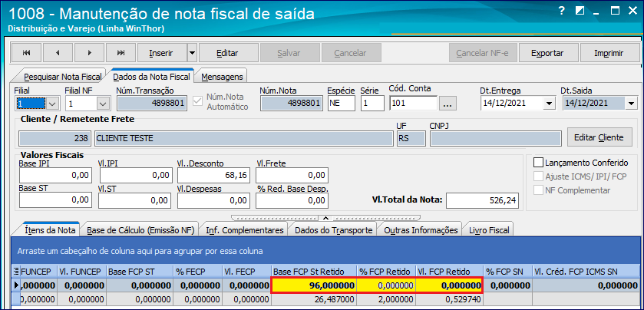The height and width of the screenshot is (310, 644).
Task: Click the Vl.IPI field
Action: click(x=135, y=175)
